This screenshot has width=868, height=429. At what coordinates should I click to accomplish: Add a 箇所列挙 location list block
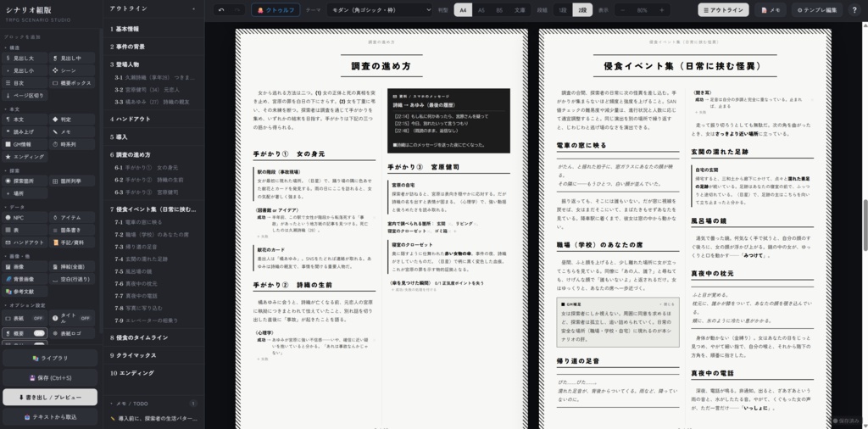72,181
